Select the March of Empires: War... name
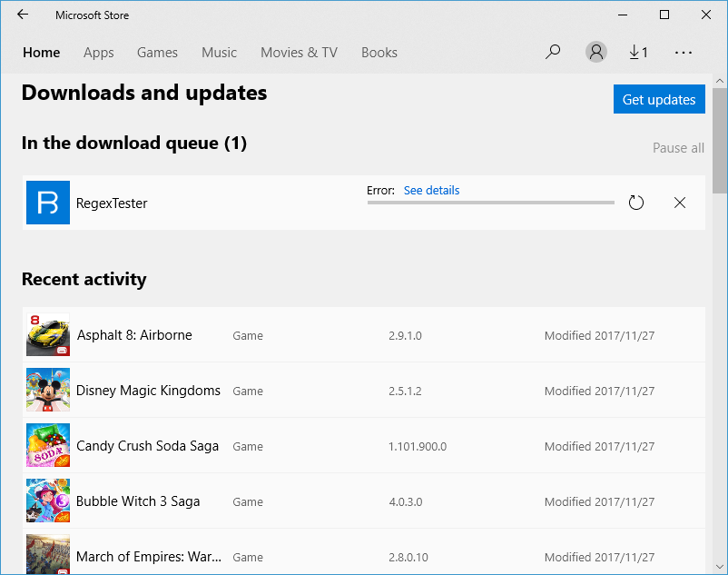 tap(149, 557)
